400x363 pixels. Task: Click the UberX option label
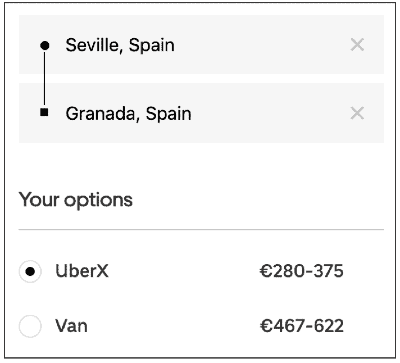[x=82, y=271]
